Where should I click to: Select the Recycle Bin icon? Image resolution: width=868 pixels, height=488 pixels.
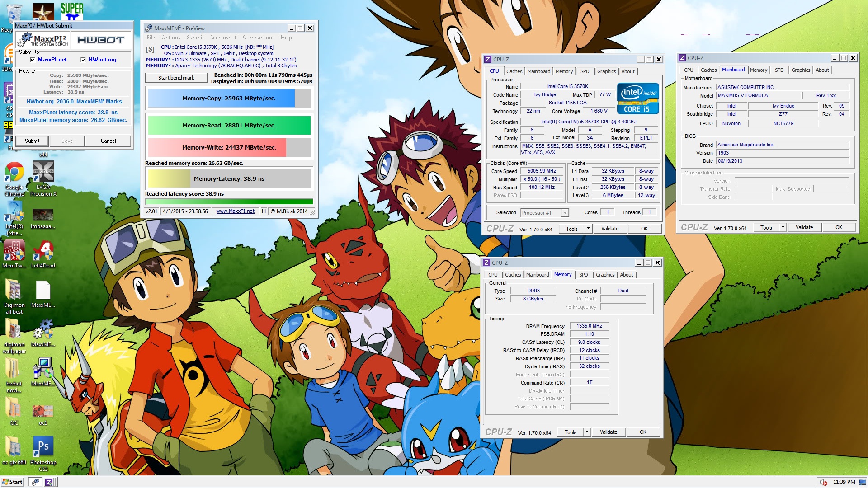click(x=14, y=12)
